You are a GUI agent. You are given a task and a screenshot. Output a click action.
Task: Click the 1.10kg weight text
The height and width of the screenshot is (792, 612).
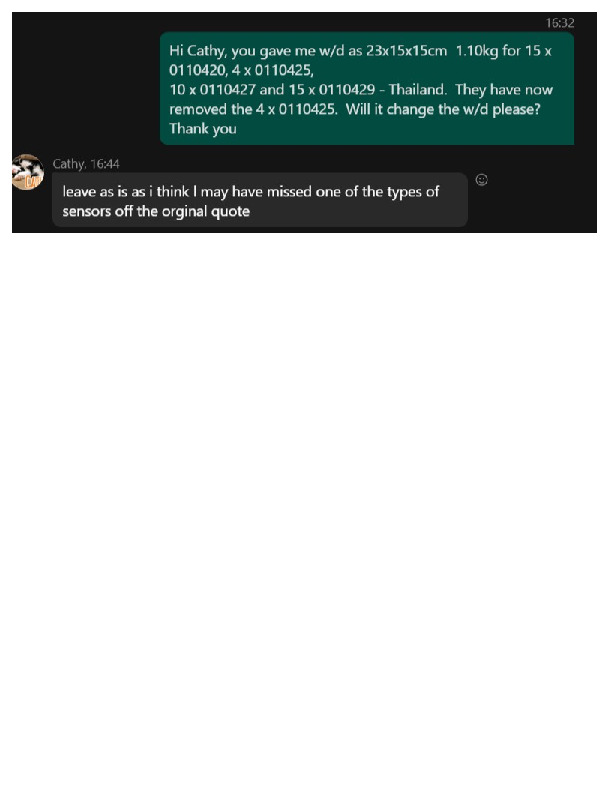coord(477,51)
